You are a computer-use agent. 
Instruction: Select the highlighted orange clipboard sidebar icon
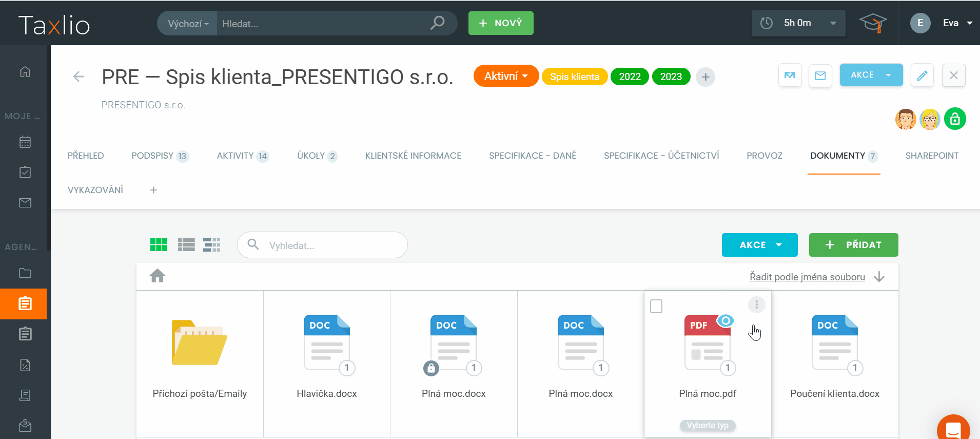[24, 304]
